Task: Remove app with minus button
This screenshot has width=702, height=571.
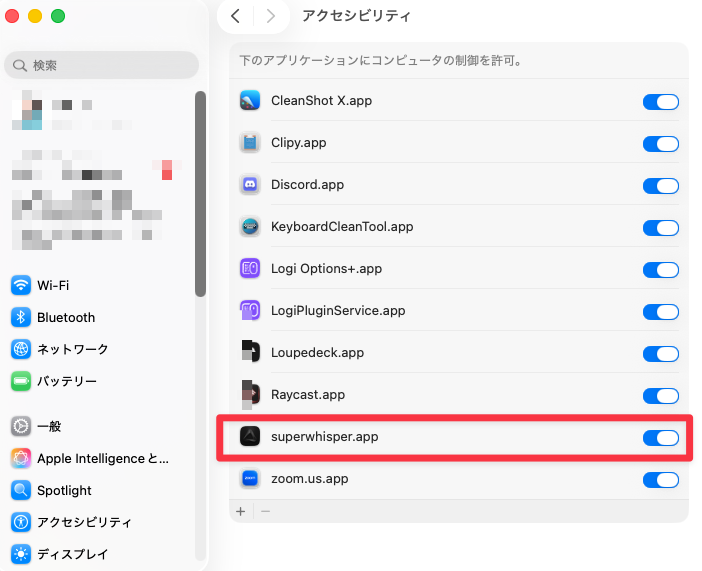Action: pos(265,511)
